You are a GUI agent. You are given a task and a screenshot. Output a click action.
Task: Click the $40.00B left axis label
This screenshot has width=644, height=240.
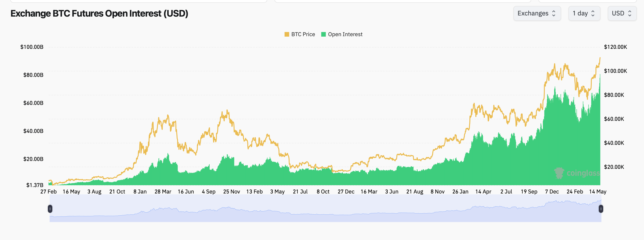coord(33,131)
